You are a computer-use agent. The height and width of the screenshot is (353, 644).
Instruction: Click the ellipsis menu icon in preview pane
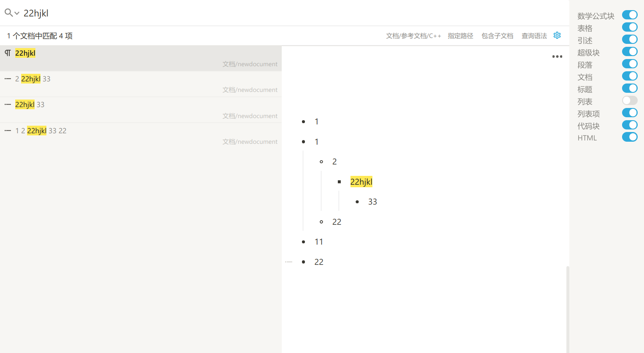click(557, 56)
